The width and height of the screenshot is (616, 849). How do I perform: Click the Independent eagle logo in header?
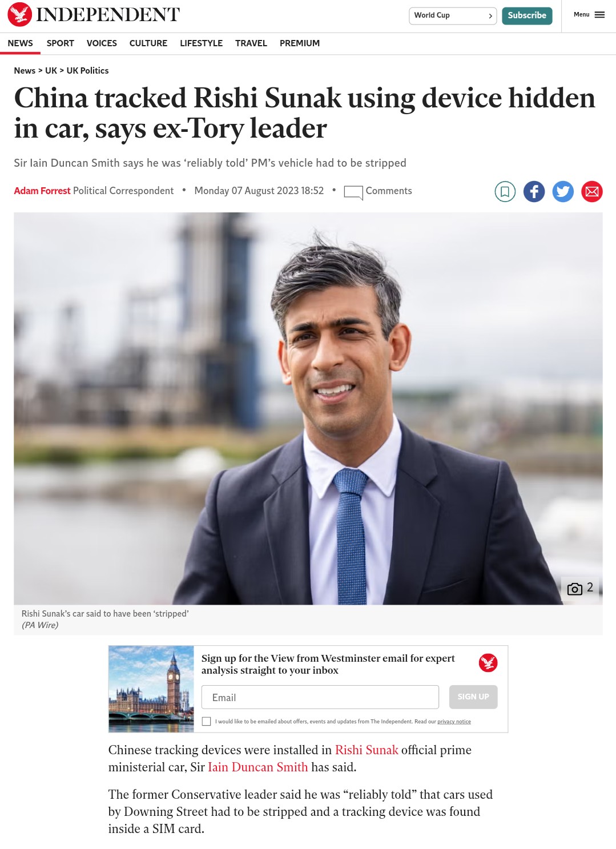click(19, 15)
